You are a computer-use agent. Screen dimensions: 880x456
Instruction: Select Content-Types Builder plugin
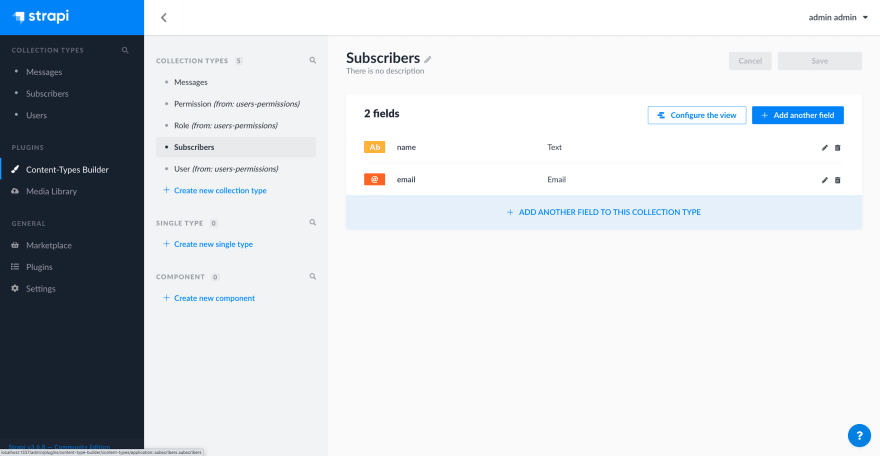[x=67, y=169]
